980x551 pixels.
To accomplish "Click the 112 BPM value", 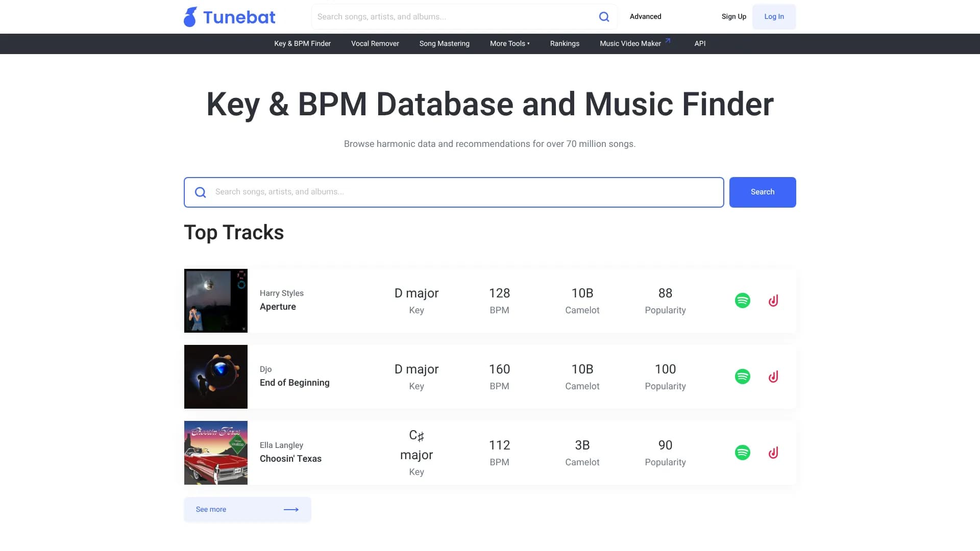I will [x=499, y=445].
